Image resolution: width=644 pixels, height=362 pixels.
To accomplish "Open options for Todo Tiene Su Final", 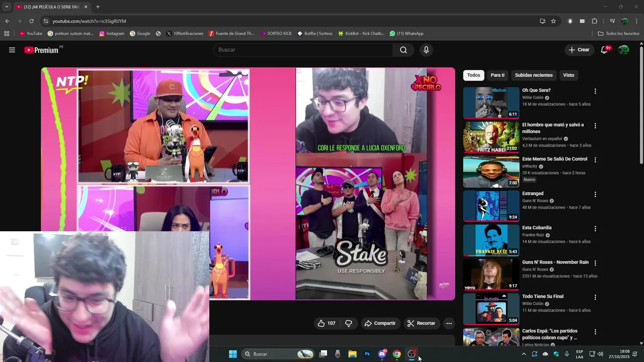I will point(595,298).
